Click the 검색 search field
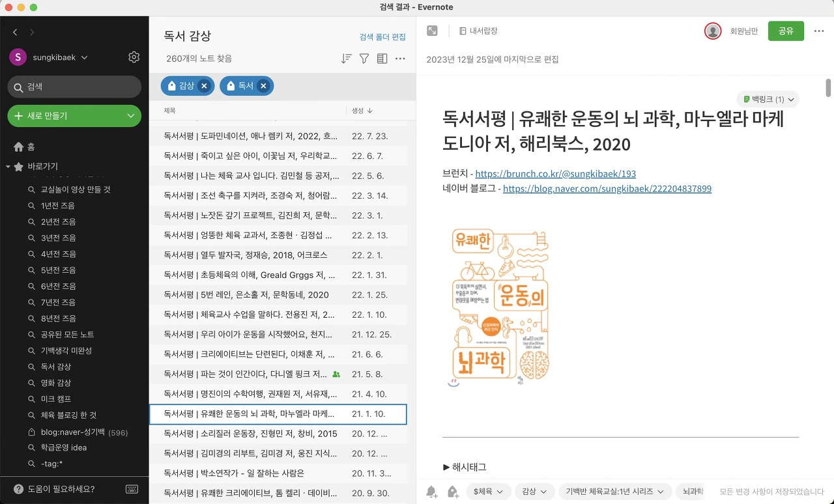The image size is (834, 504). click(x=74, y=87)
